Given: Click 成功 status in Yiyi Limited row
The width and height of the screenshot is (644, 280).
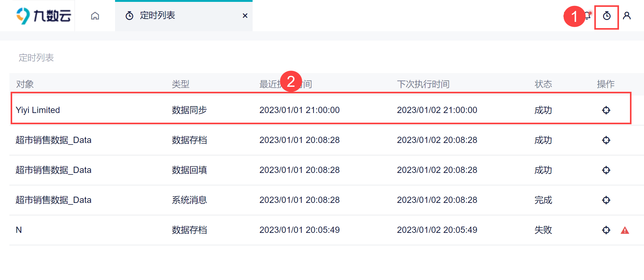Looking at the screenshot, I should pyautogui.click(x=543, y=110).
